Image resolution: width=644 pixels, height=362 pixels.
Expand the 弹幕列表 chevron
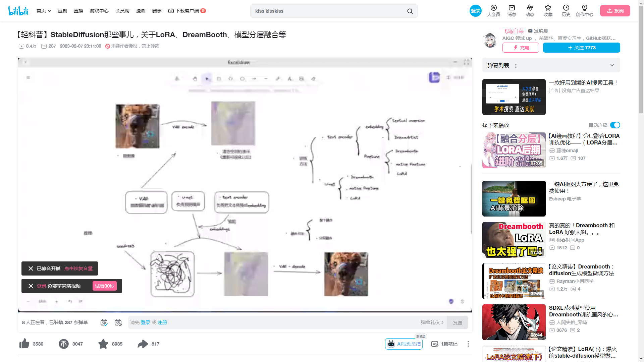coord(612,65)
